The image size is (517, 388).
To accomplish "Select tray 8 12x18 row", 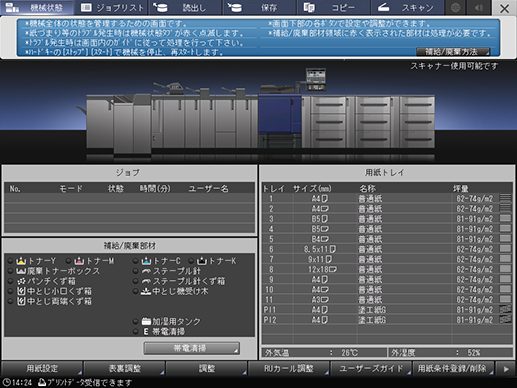I will point(387,269).
